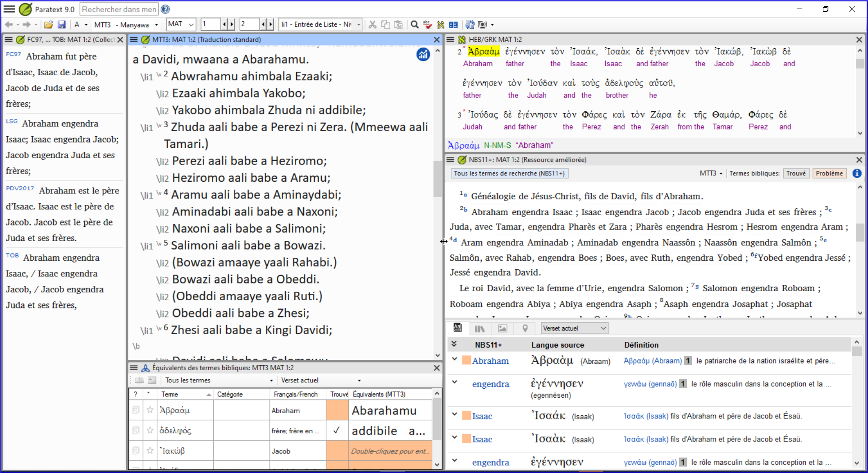This screenshot has height=473, width=868.
Task: Open the Équivalents des termes bibliques menu
Action: point(133,368)
